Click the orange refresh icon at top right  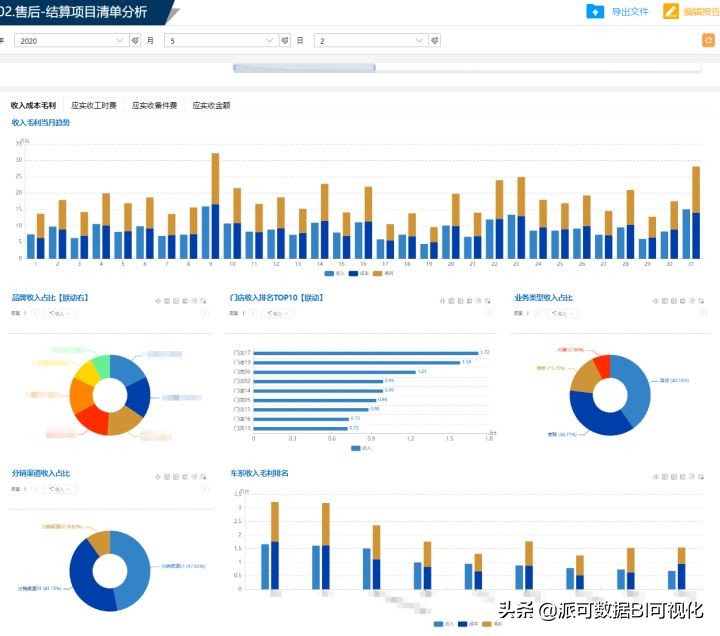click(709, 41)
